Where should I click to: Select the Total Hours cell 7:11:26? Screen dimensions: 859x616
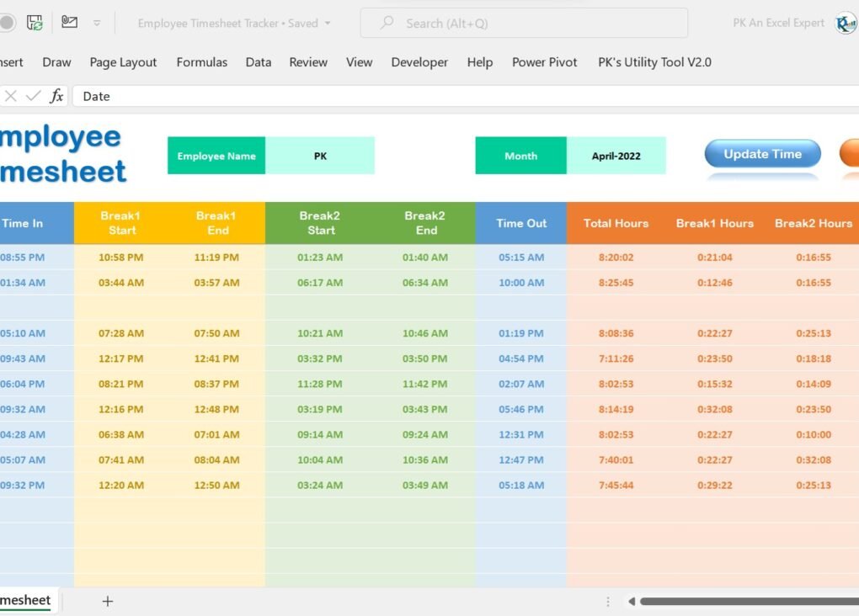(x=616, y=358)
